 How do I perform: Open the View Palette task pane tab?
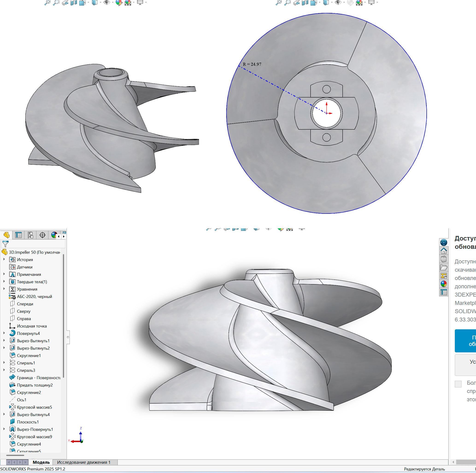[444, 276]
